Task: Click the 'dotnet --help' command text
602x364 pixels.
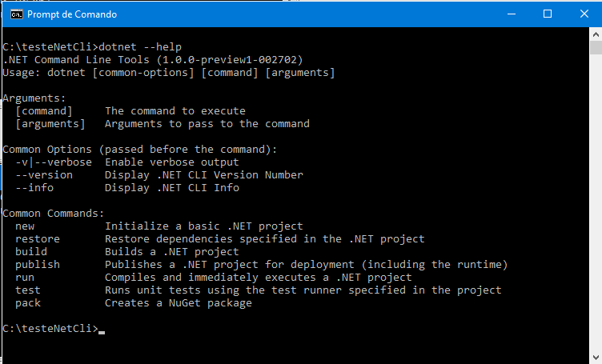Action: point(140,46)
